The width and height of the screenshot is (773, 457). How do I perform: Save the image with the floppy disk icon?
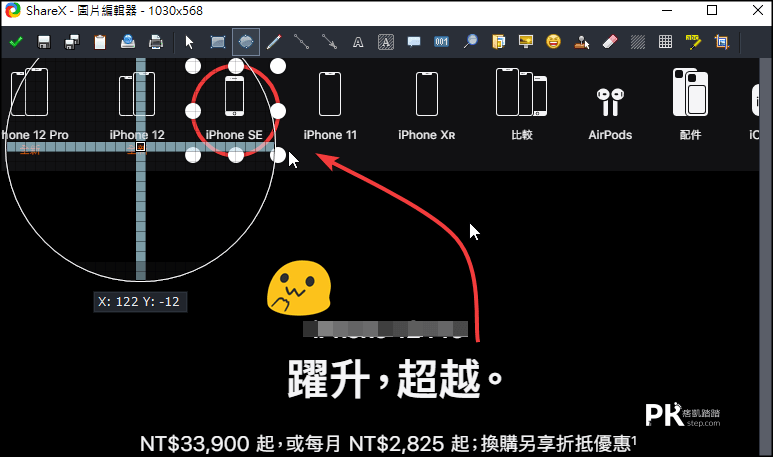coord(44,42)
